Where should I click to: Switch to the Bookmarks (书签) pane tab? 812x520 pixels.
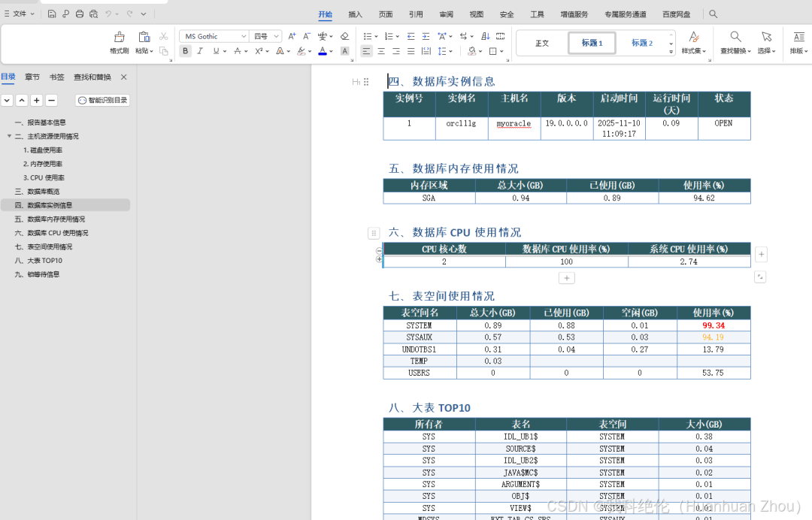56,77
